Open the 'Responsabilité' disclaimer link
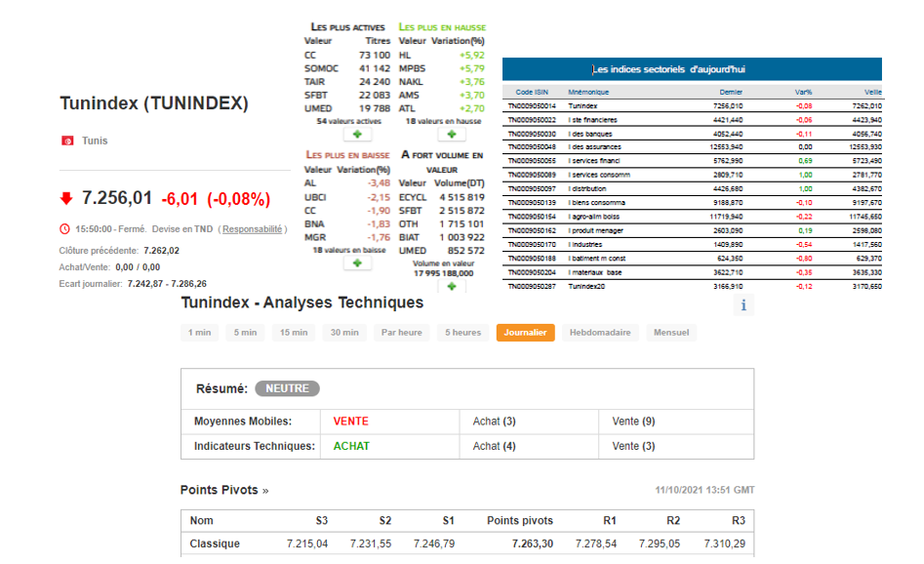The image size is (924, 564). coord(252,229)
